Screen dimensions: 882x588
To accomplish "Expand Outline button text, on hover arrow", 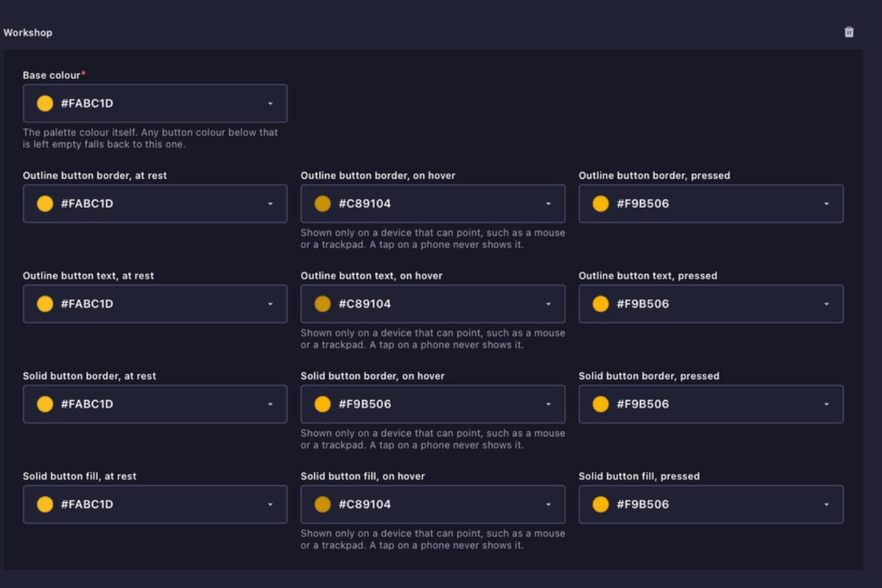I will click(549, 304).
